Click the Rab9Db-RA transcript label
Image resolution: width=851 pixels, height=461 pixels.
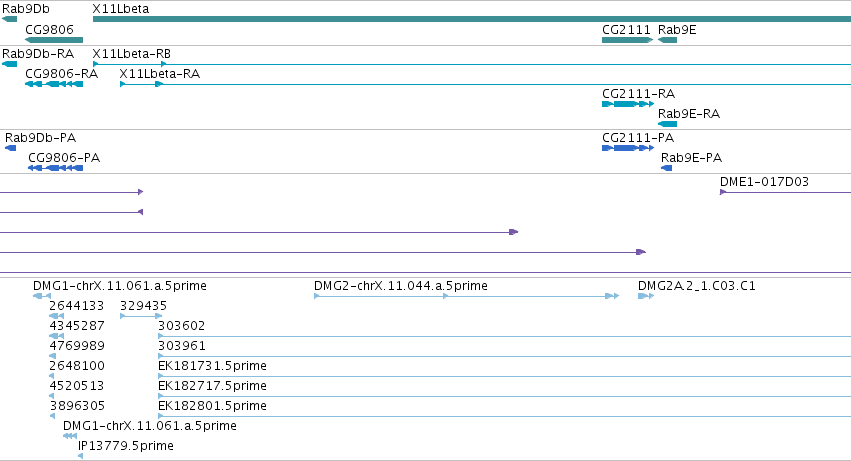[38, 54]
